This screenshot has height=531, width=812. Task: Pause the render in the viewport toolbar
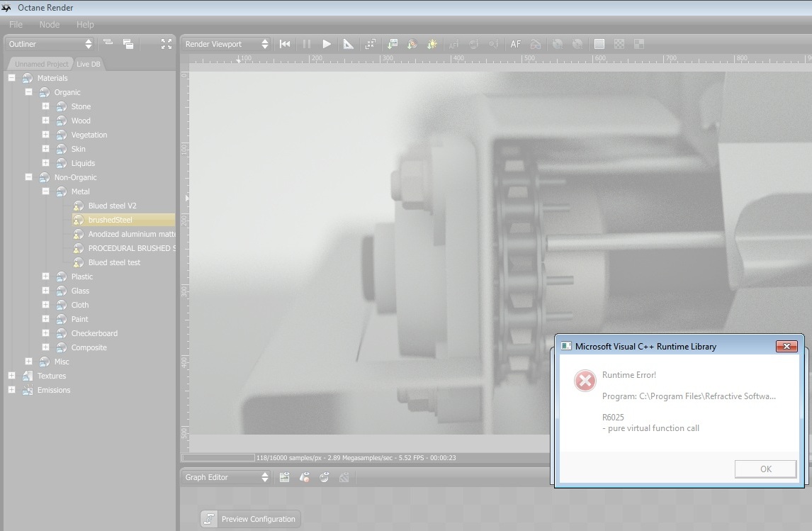307,44
